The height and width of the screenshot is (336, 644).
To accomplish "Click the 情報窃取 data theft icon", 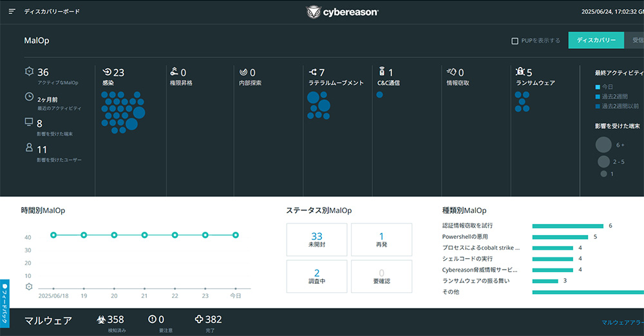I will click(452, 72).
